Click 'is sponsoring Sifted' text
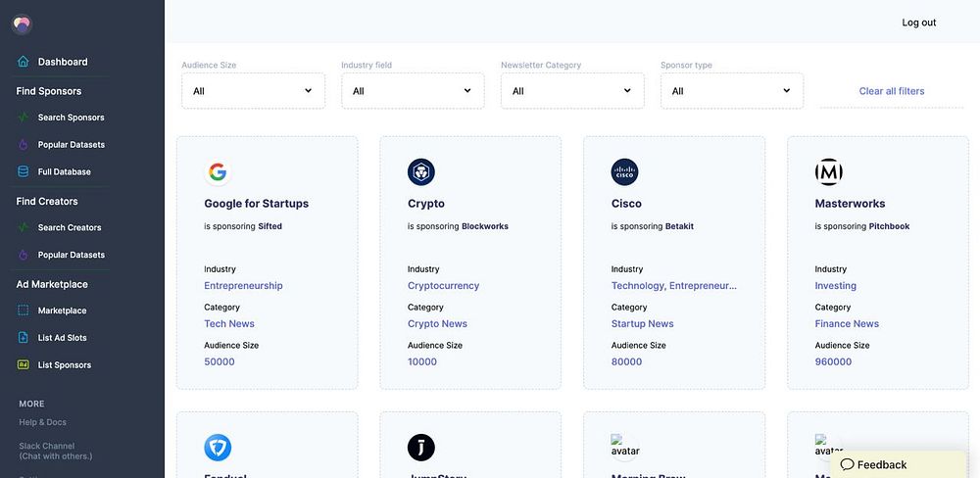This screenshot has height=478, width=980. click(x=243, y=226)
